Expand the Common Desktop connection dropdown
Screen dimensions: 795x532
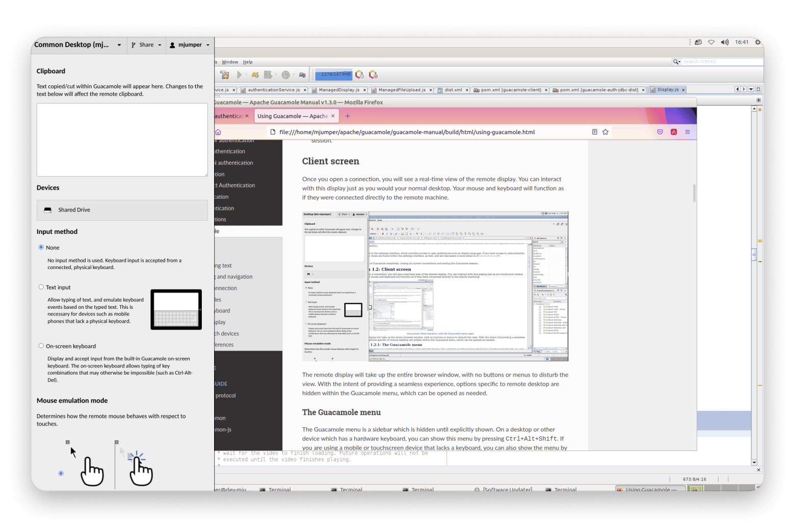pyautogui.click(x=119, y=45)
